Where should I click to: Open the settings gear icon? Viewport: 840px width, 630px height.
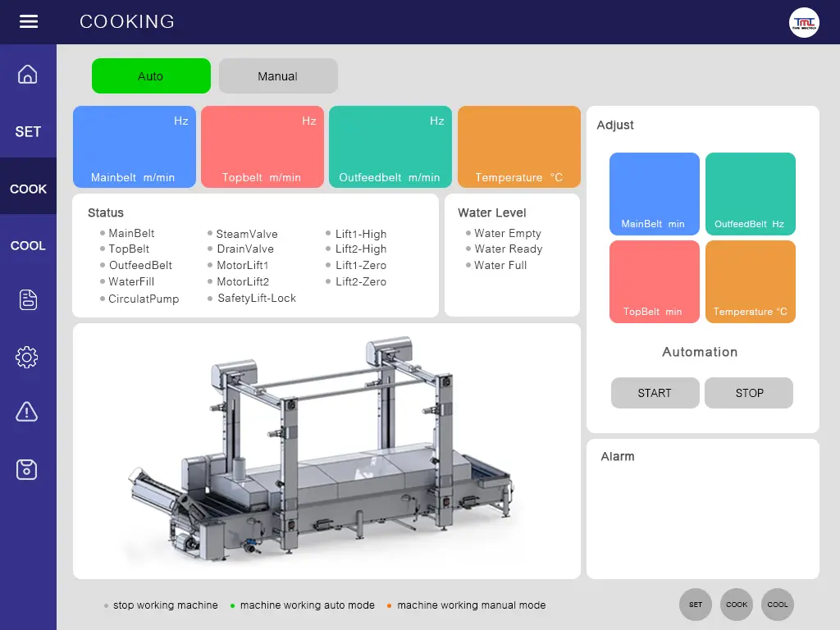[28, 357]
